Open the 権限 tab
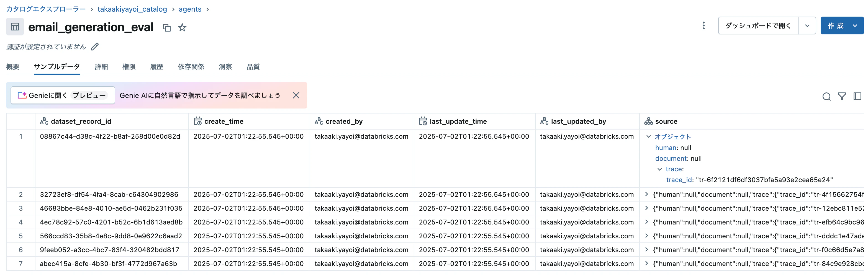This screenshot has height=279, width=868. [x=129, y=67]
